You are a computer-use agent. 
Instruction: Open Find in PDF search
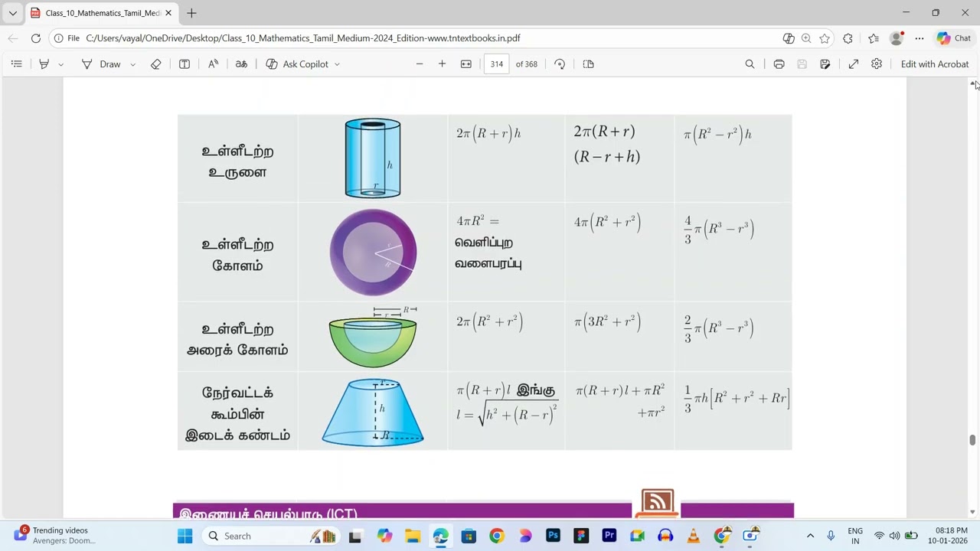(x=750, y=64)
